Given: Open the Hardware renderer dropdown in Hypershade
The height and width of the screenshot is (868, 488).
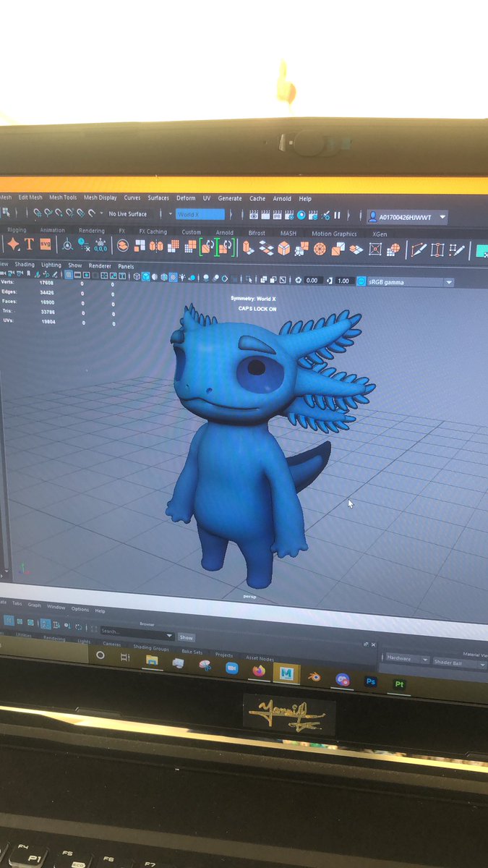Looking at the screenshot, I should pyautogui.click(x=406, y=659).
